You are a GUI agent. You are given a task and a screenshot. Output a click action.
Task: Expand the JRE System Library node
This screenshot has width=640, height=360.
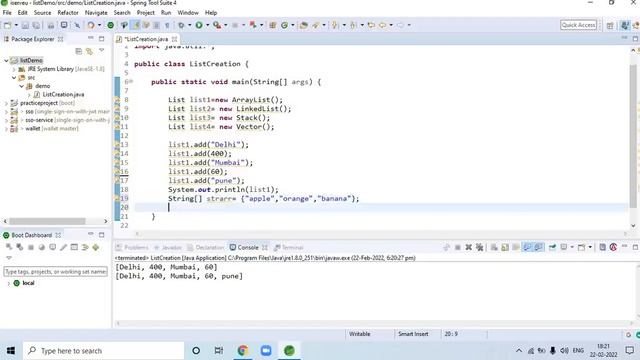[14, 69]
